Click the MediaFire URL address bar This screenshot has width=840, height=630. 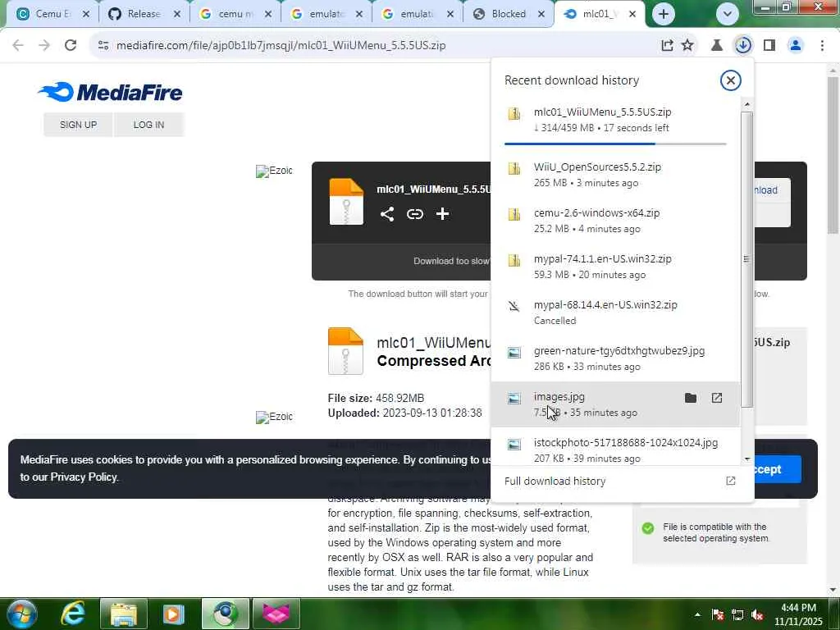pos(281,45)
